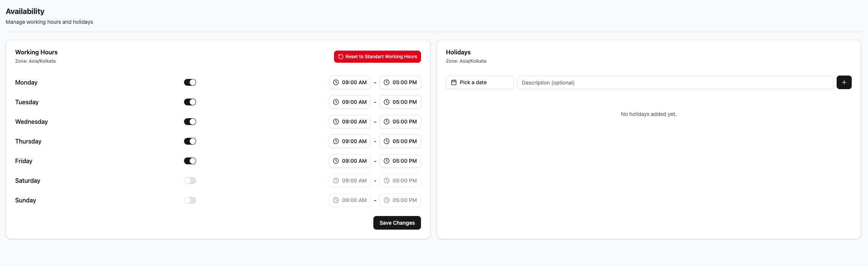
Task: Focus the holiday Description input field
Action: click(x=675, y=82)
